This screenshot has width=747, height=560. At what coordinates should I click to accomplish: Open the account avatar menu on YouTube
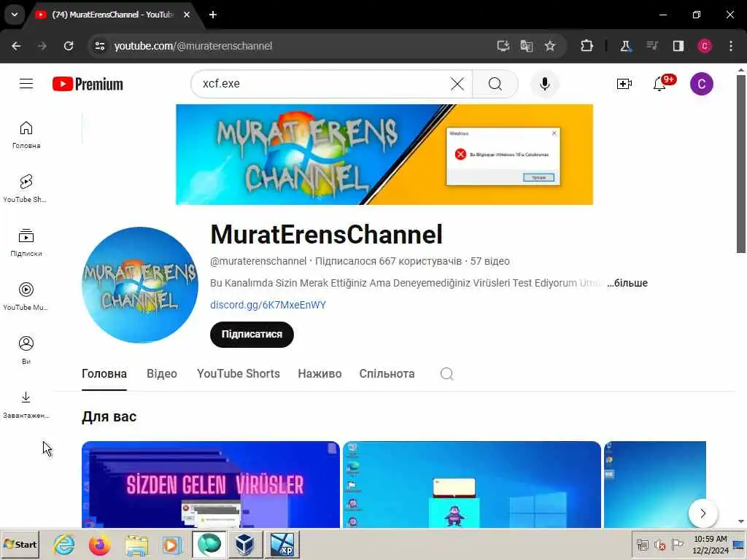click(701, 84)
